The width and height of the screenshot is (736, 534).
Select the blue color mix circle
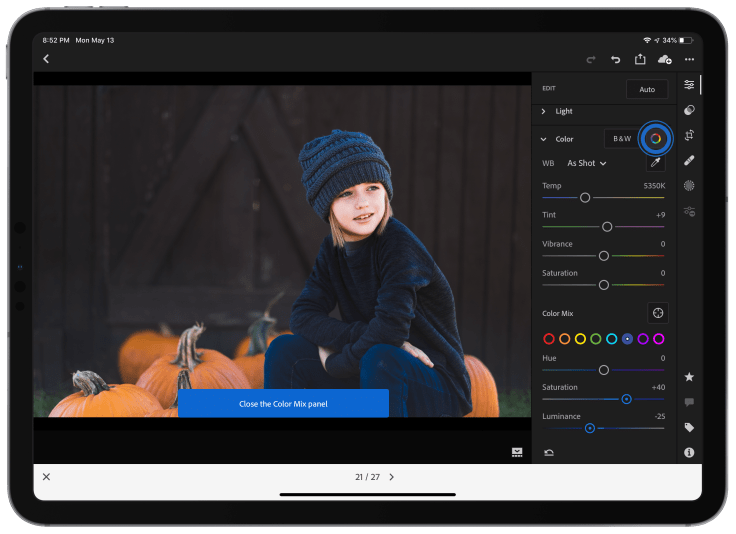click(627, 339)
